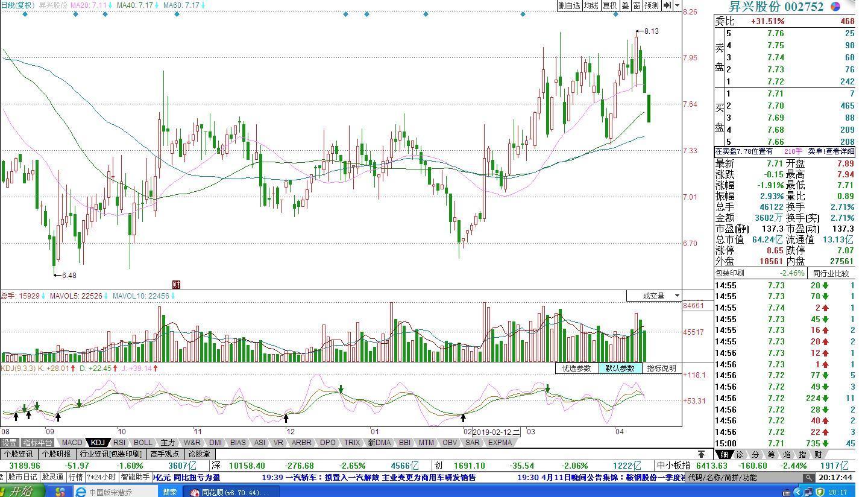The image size is (868, 497).
Task: Switch to the W&R indicator tab
Action: click(x=192, y=443)
